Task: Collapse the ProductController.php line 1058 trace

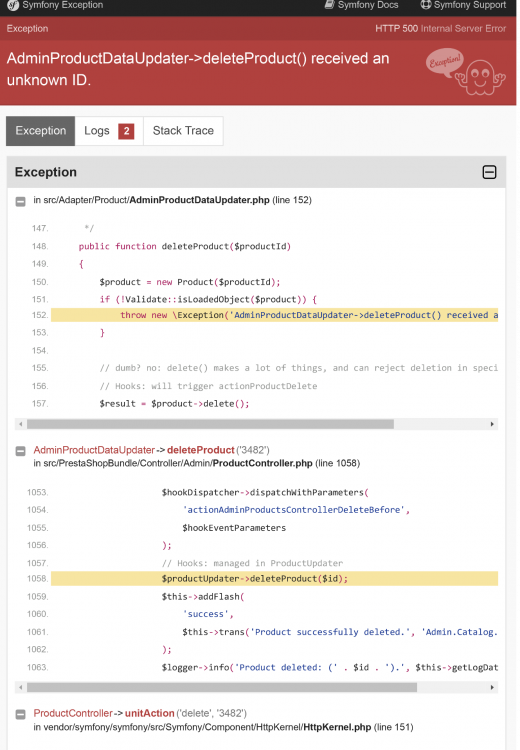Action: pyautogui.click(x=21, y=451)
